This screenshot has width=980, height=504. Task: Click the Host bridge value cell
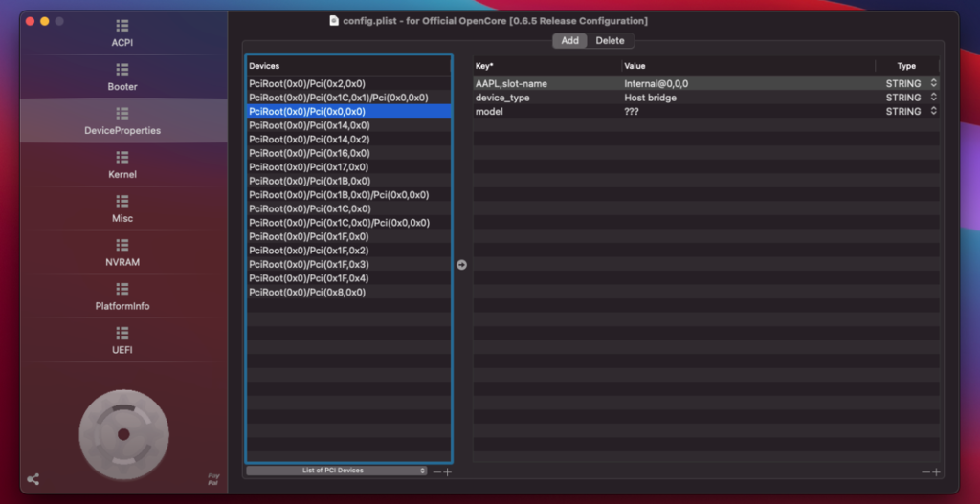[651, 98]
